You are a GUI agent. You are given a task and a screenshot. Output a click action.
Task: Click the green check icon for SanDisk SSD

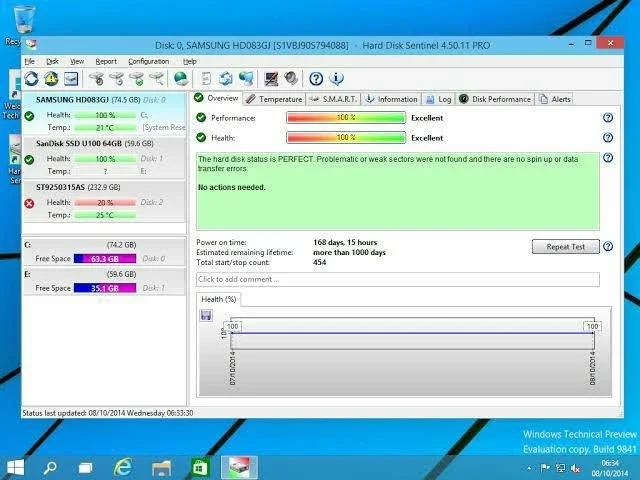click(x=29, y=159)
